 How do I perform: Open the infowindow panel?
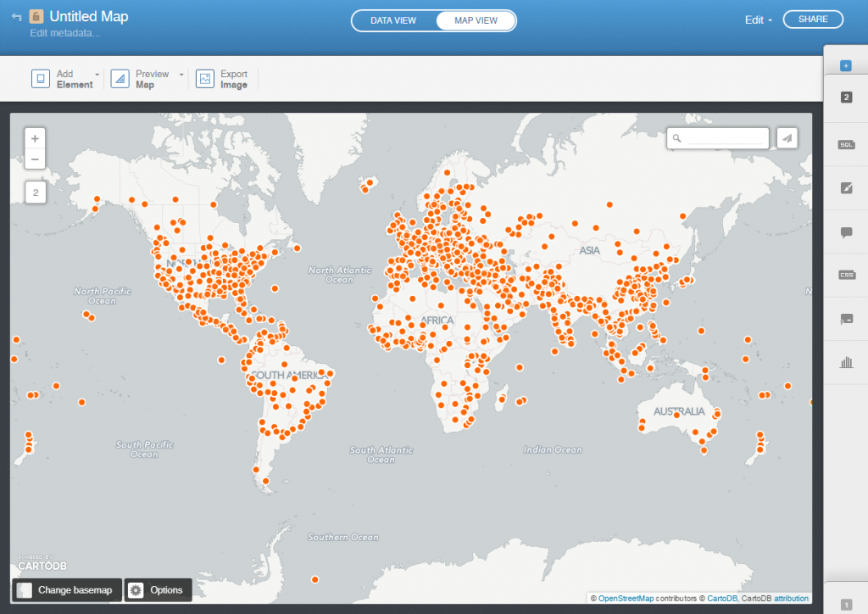[845, 232]
